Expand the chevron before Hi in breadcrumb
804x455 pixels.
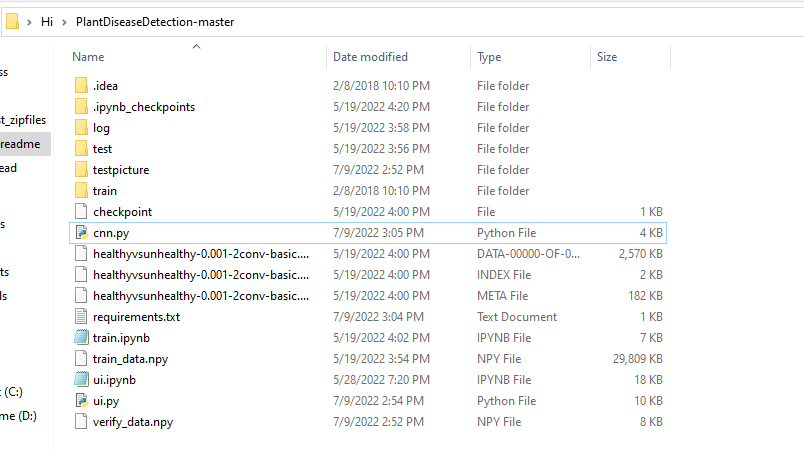(x=30, y=22)
